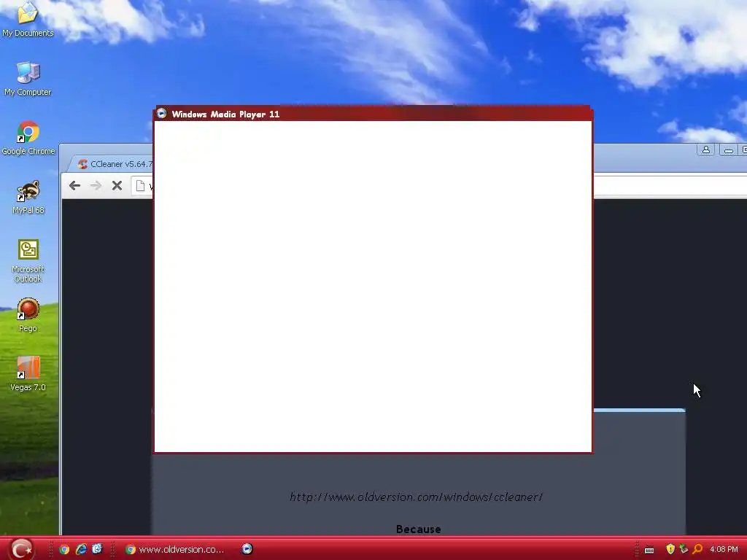Click the third Quick Launch icon
This screenshot has height=560, width=747.
[x=97, y=549]
